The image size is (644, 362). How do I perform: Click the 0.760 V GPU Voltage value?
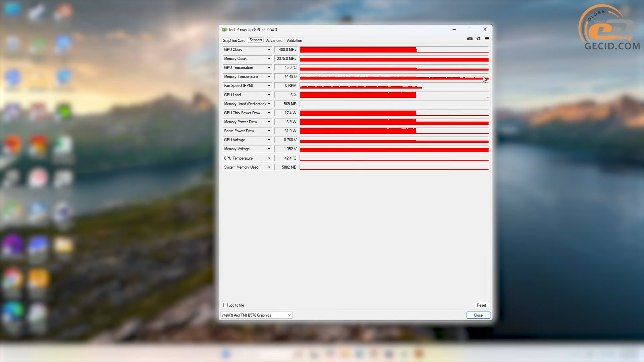286,140
